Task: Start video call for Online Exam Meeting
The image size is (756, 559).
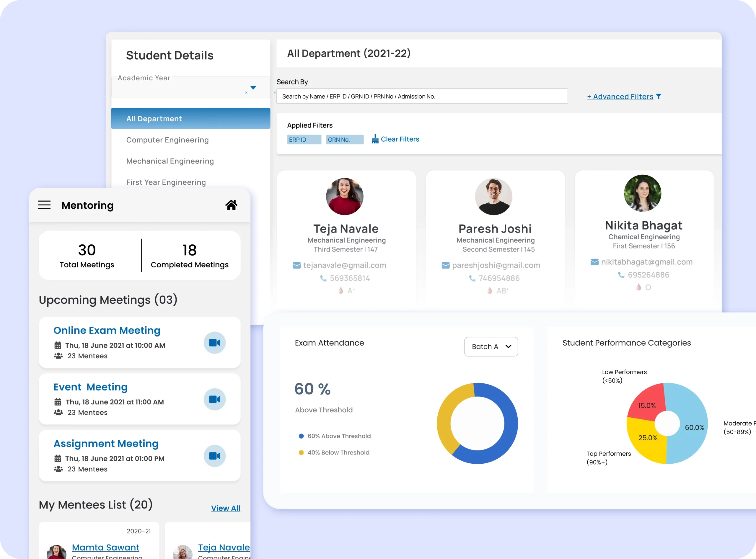Action: [215, 343]
